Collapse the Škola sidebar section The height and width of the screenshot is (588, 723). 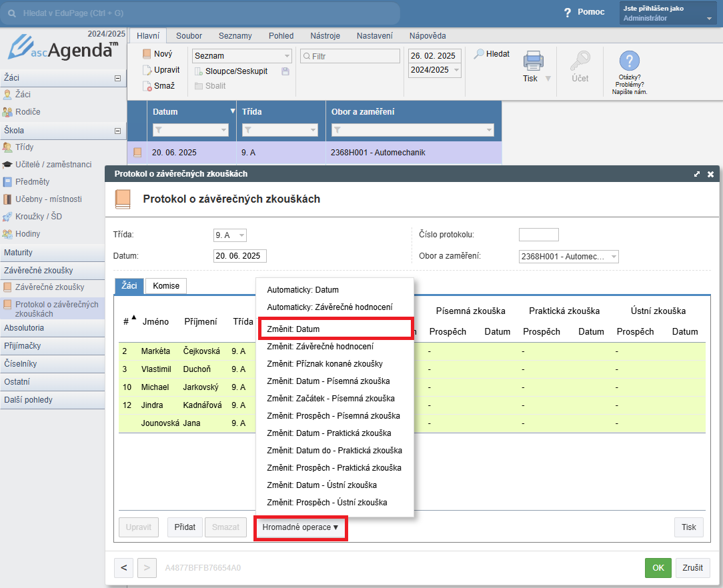tap(117, 131)
